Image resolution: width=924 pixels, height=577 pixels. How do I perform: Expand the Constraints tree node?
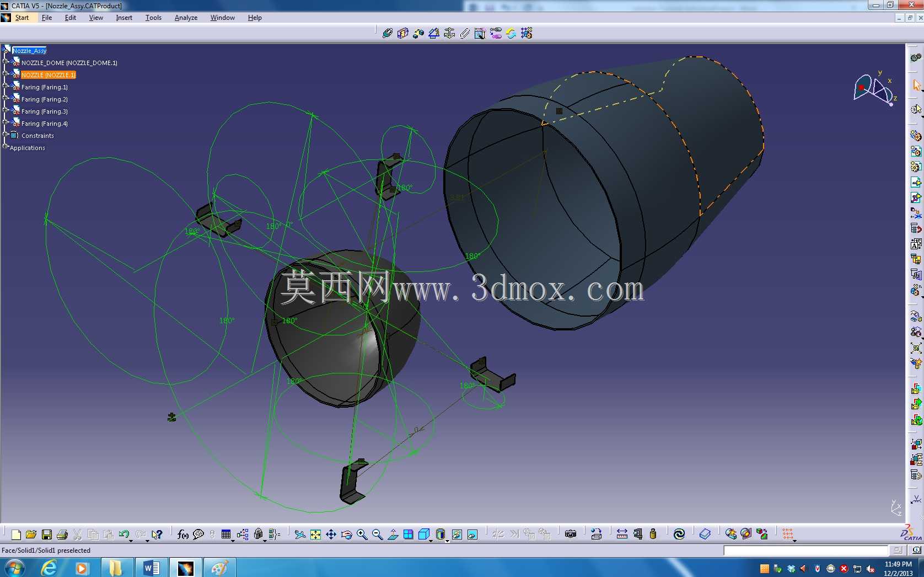pyautogui.click(x=6, y=134)
